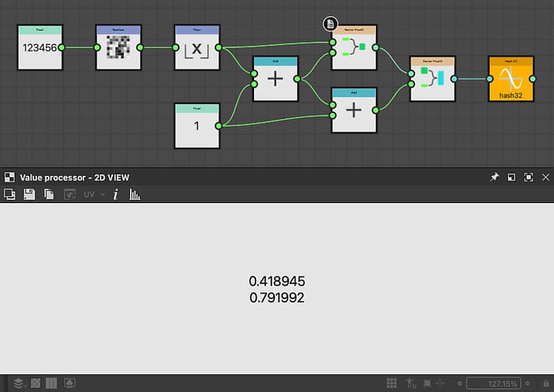Click output connector of the Random node
This screenshot has width=554, height=392.
pos(140,47)
